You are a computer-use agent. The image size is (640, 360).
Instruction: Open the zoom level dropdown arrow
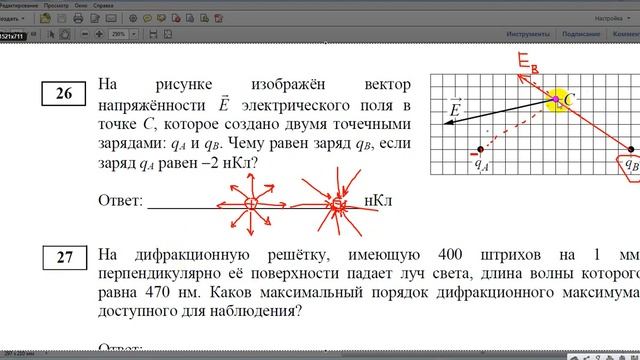tap(134, 34)
